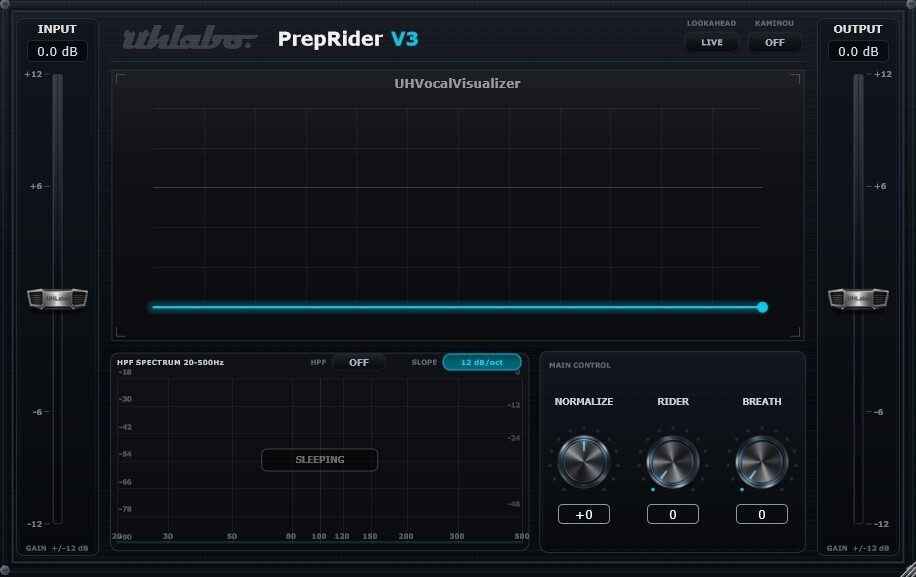Click the OUTPUT gain fader handle

point(858,298)
